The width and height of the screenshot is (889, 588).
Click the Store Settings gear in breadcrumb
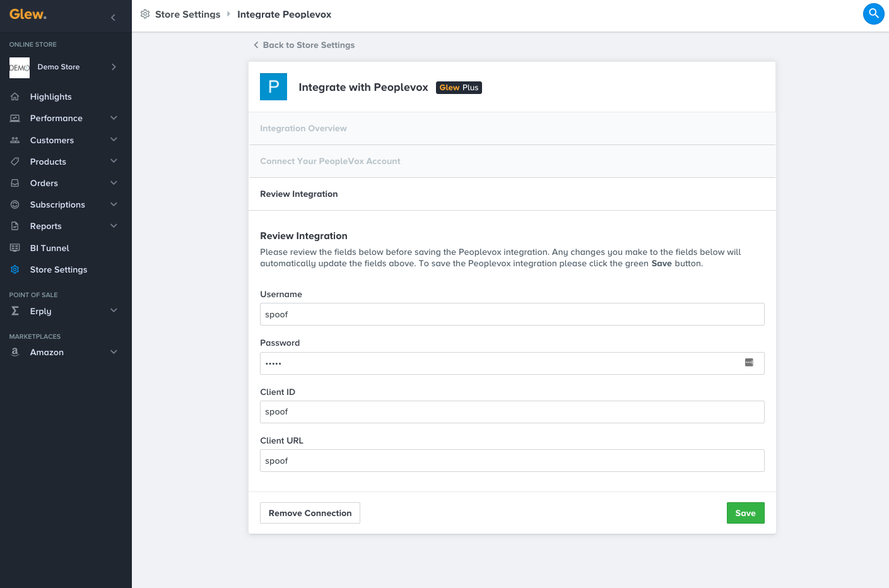[x=145, y=14]
